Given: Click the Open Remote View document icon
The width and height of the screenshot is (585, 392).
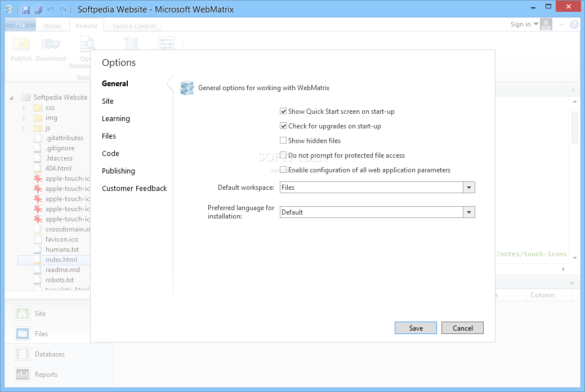Looking at the screenshot, I should (87, 44).
